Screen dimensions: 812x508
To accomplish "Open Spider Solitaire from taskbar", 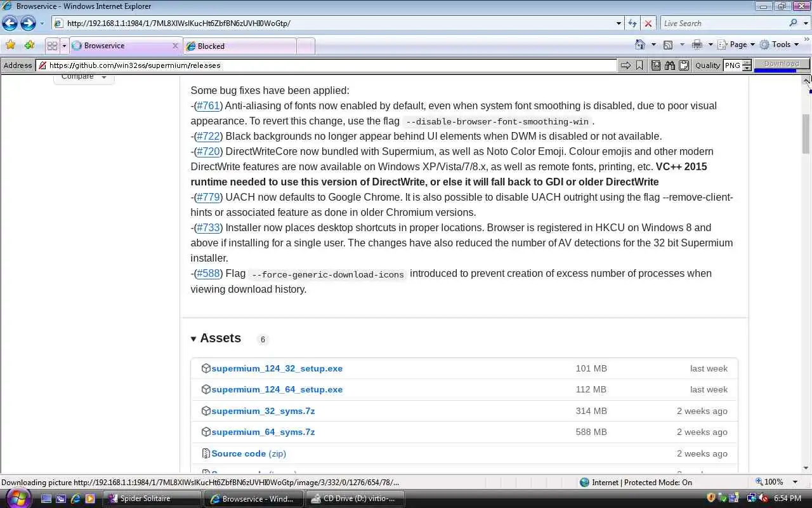I will tap(153, 498).
